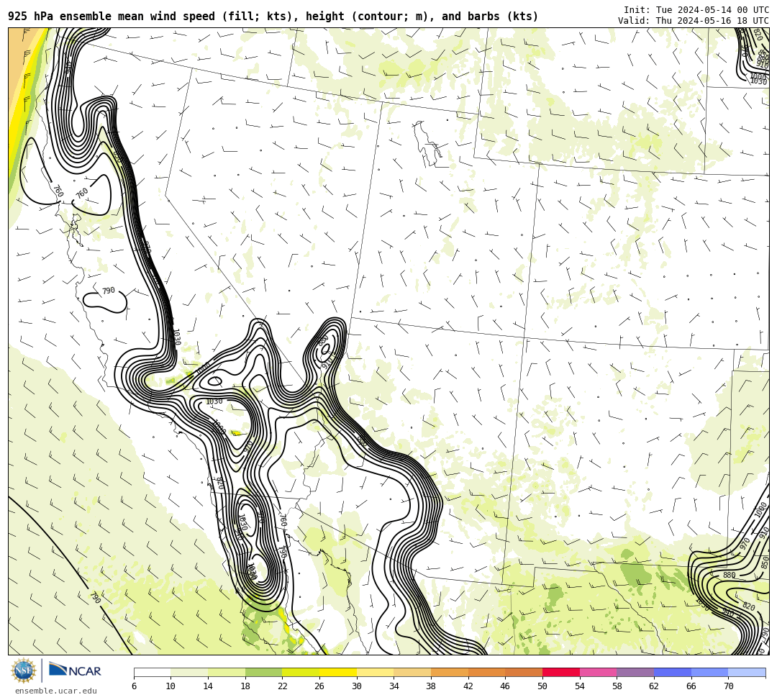Click the colorbar tick label 26
This screenshot has width=777, height=700.
point(319,686)
